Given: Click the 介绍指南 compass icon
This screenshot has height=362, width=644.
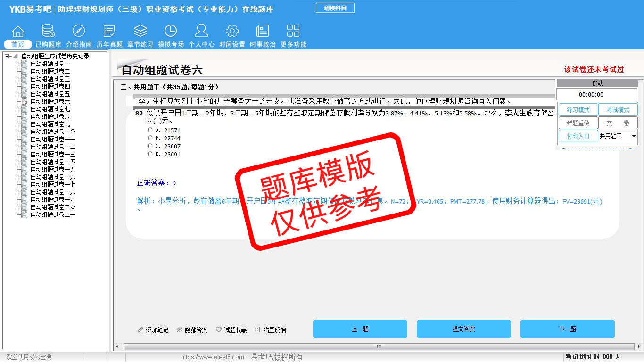Looking at the screenshot, I should [79, 31].
